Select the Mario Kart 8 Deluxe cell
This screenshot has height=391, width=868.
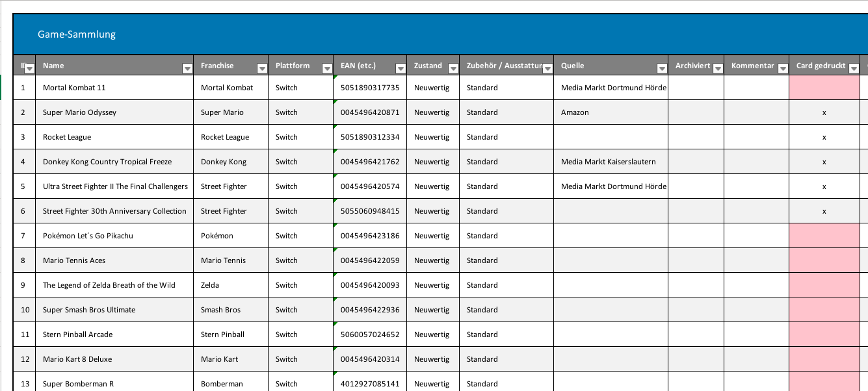pos(114,359)
